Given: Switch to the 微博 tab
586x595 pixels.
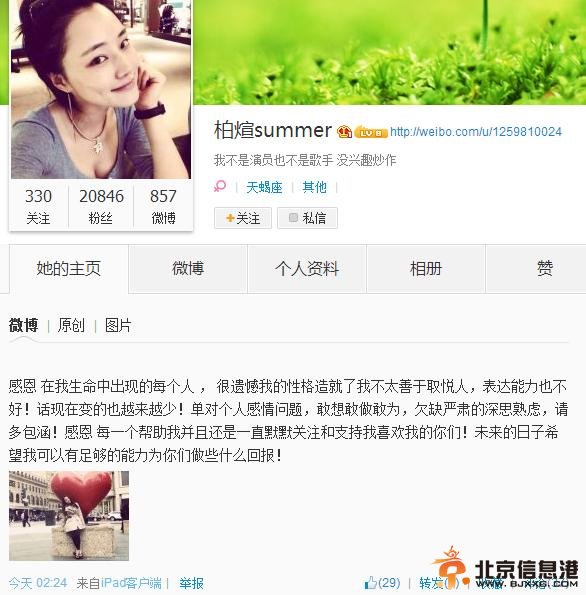Looking at the screenshot, I should [x=188, y=269].
